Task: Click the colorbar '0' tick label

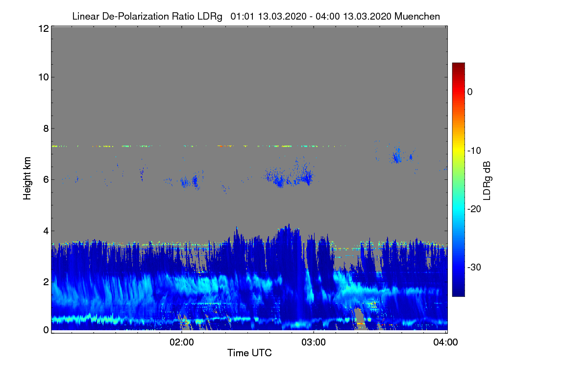Action: [x=470, y=92]
